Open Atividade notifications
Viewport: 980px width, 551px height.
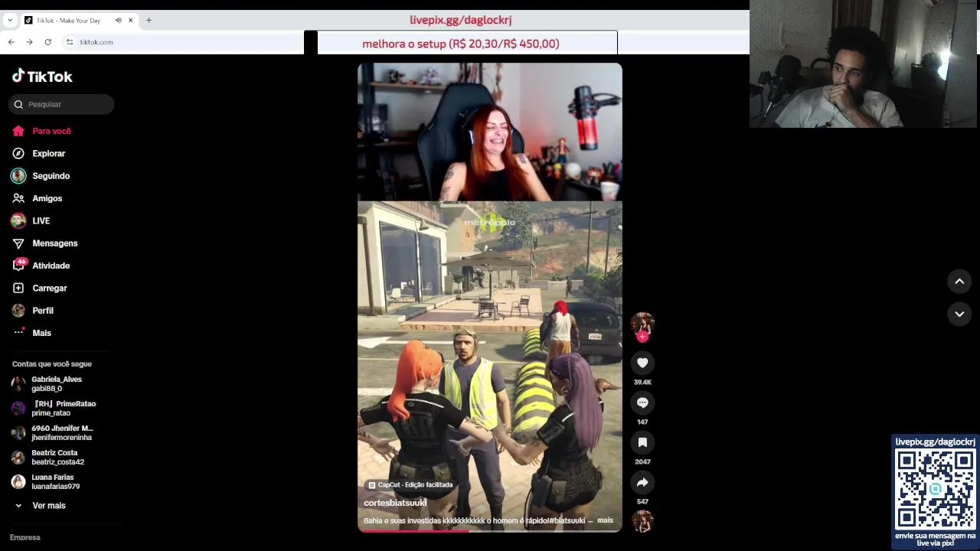(x=41, y=266)
